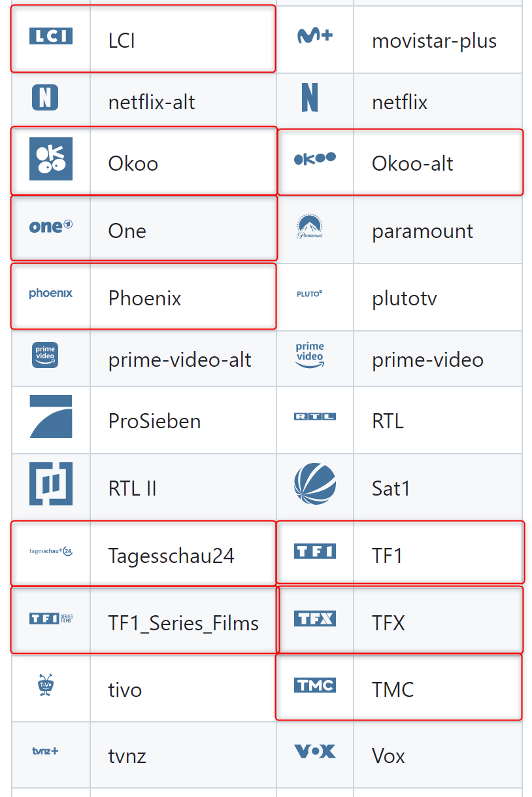This screenshot has width=532, height=797.
Task: Click the LCI channel logo
Action: (50, 38)
